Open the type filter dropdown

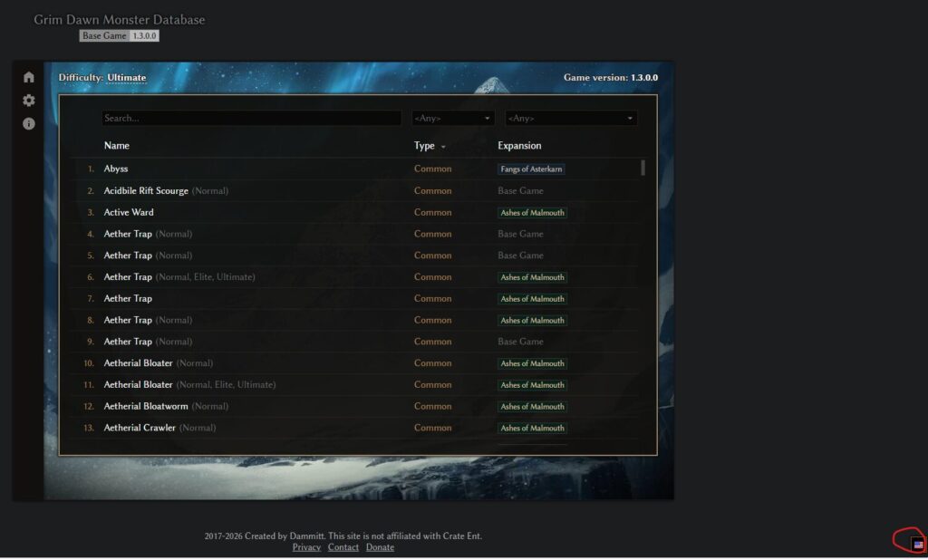coord(452,118)
